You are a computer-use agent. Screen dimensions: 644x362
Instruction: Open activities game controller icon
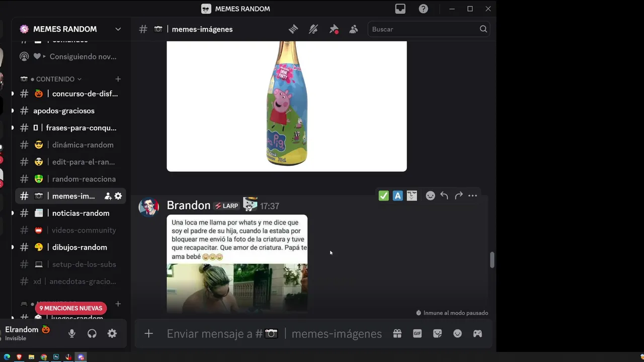coord(477,333)
